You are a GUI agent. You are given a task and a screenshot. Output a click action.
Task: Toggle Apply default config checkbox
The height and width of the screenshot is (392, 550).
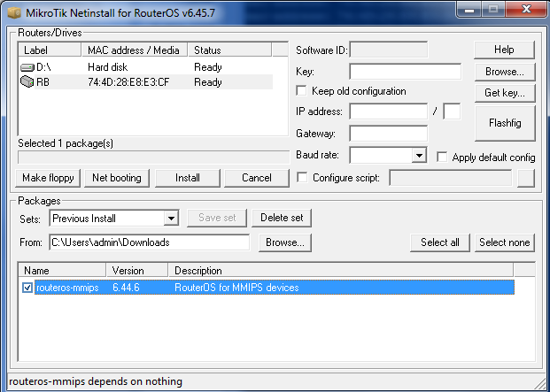(x=442, y=157)
